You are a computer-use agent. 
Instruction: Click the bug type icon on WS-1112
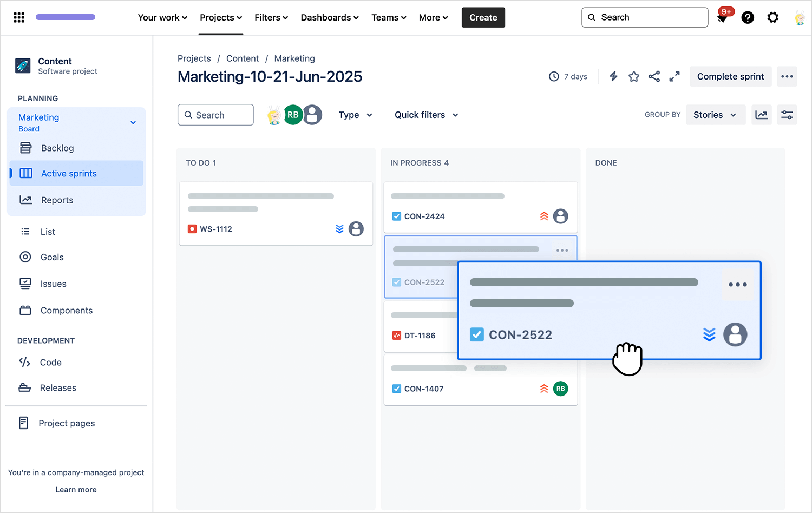click(192, 229)
